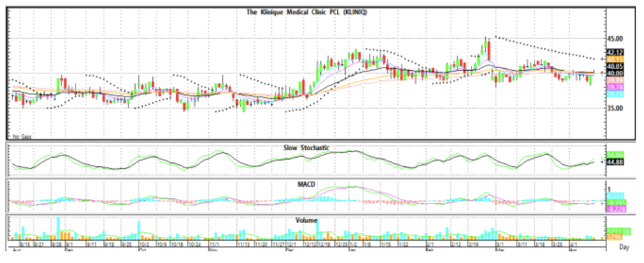Click the 11/13 date on the time axis

pyautogui.click(x=244, y=244)
